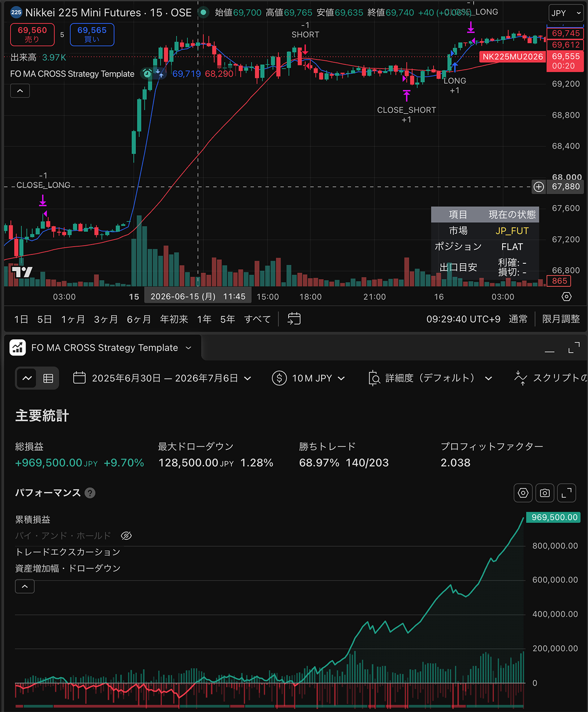Open the backtest date range dropdown
This screenshot has height=712, width=588.
(162, 378)
